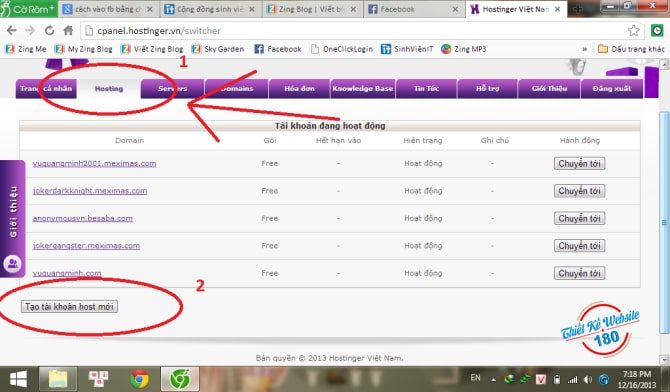This screenshot has width=670, height=392.
Task: Open File Explorer from the taskbar
Action: pos(58,379)
